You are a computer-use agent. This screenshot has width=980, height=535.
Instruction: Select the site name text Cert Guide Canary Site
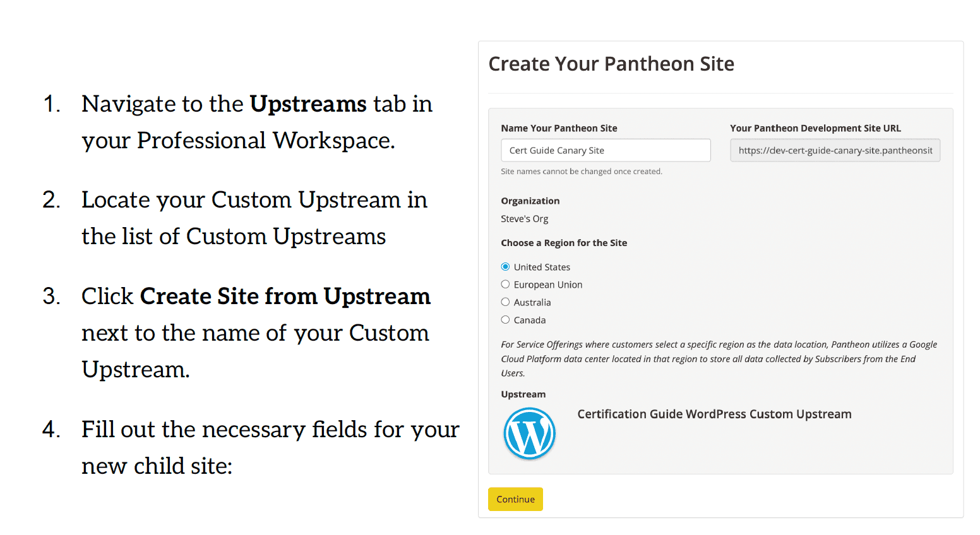pos(556,150)
